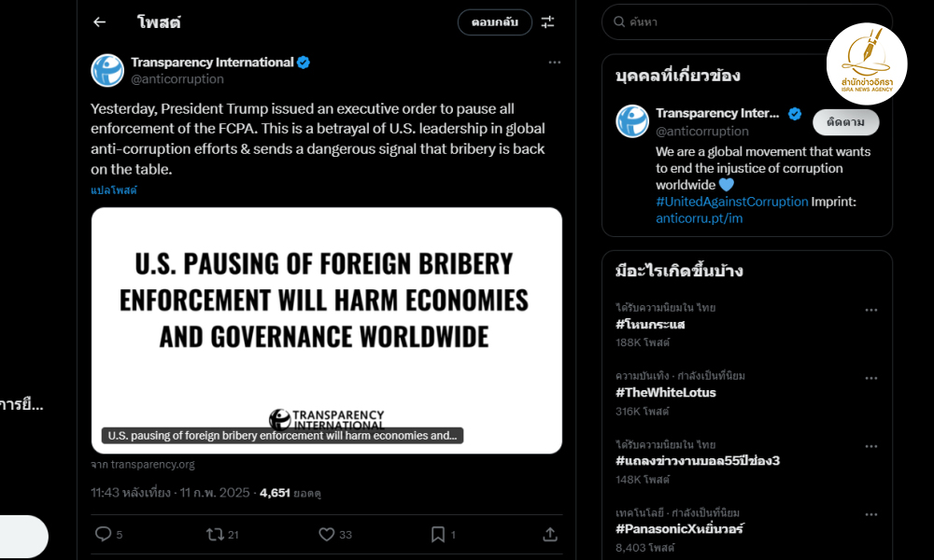The image size is (934, 560).
Task: Open options for #TheWhiteLotus trend
Action: click(871, 378)
